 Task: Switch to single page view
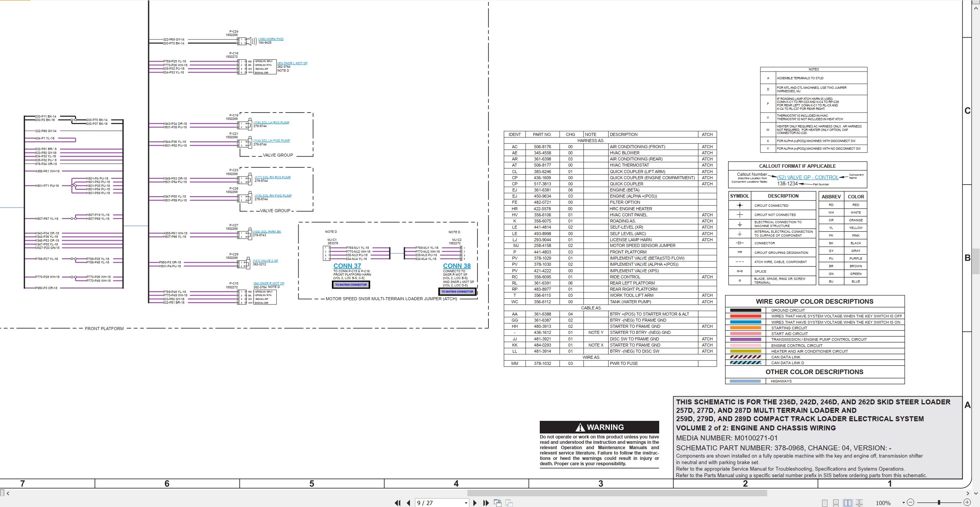(825, 503)
